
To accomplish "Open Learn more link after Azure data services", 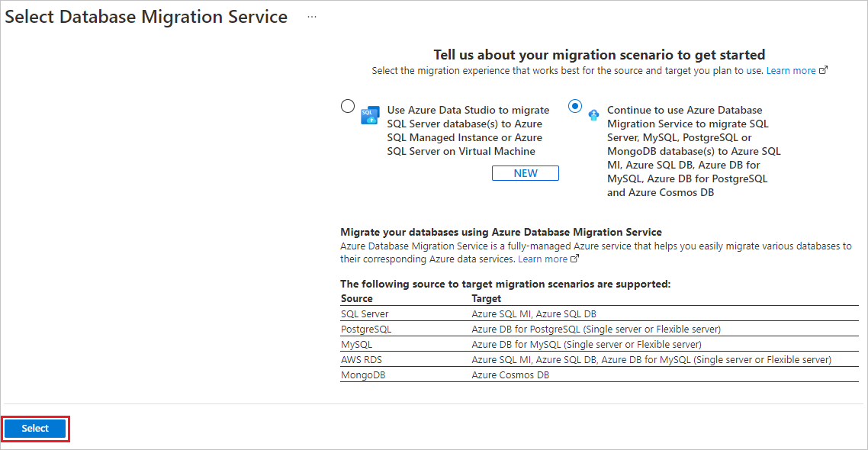I will [x=542, y=259].
